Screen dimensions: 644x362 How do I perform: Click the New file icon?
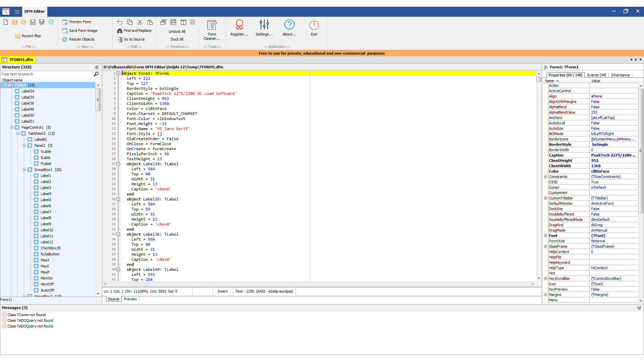pyautogui.click(x=6, y=22)
